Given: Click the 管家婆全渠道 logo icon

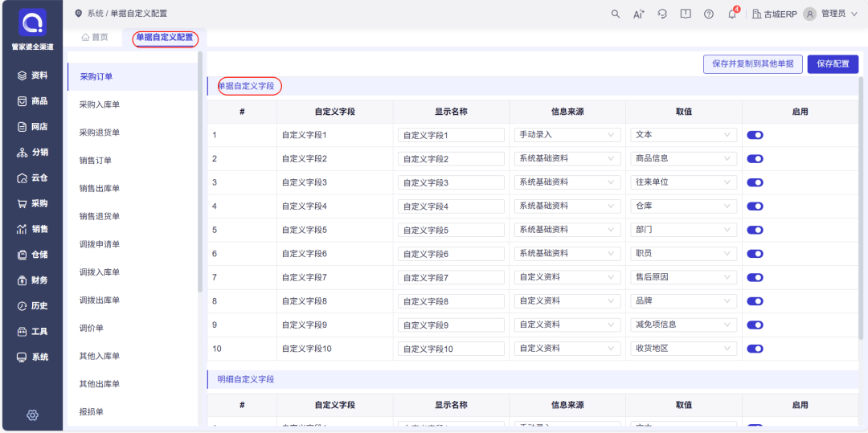Looking at the screenshot, I should [x=32, y=22].
